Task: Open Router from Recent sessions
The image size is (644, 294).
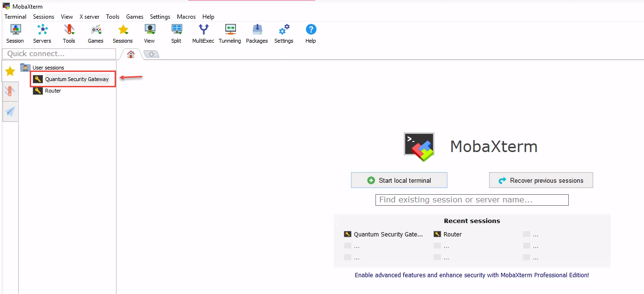Action: pos(447,235)
